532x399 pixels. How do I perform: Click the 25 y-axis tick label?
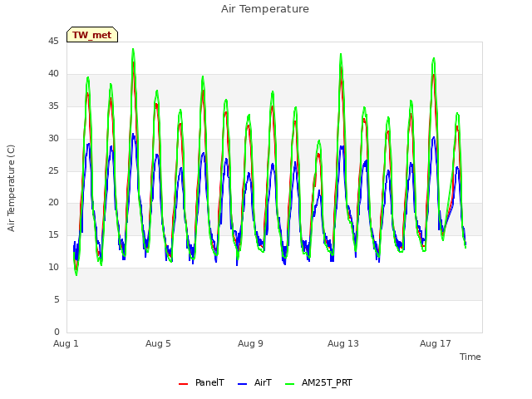[x=53, y=170]
